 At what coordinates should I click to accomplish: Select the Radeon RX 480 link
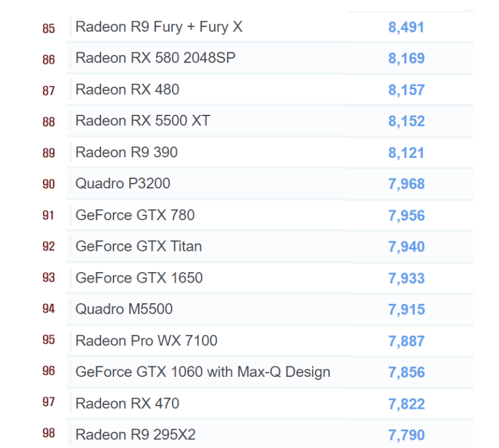coord(127,89)
